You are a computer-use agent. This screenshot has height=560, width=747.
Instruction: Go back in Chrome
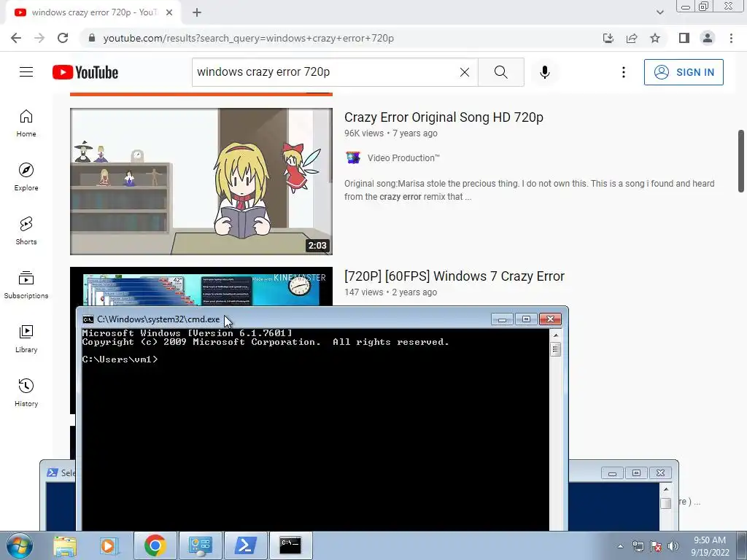click(x=16, y=38)
